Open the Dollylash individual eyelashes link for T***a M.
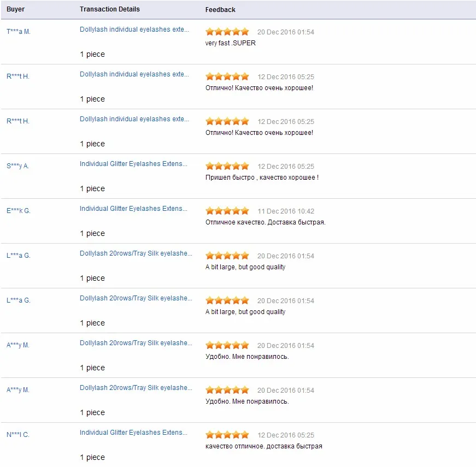The image size is (476, 467). 134,29
